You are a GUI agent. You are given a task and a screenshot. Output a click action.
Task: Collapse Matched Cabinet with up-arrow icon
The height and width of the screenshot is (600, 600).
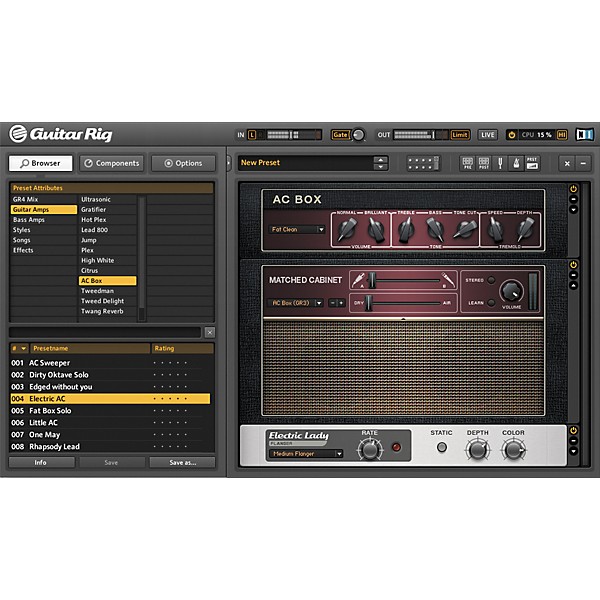point(573,285)
